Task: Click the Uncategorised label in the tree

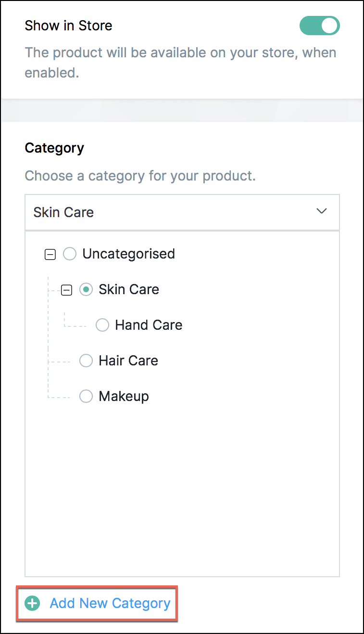Action: coord(128,254)
